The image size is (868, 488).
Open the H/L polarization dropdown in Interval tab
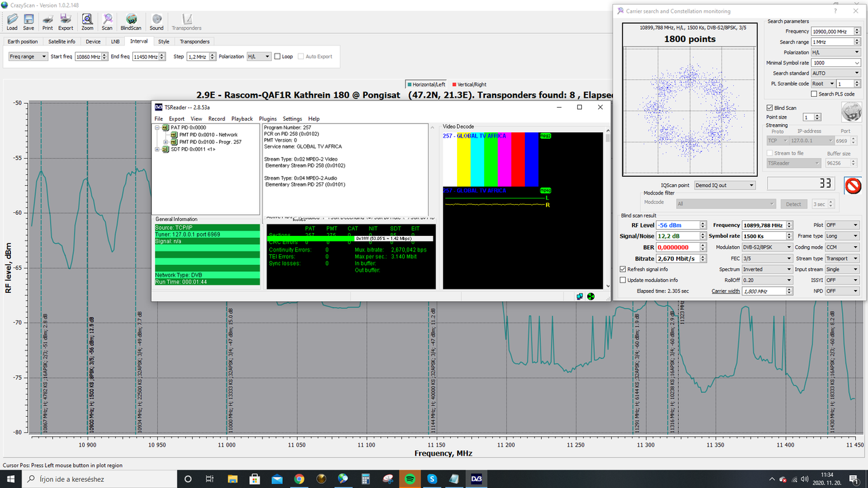tap(259, 56)
